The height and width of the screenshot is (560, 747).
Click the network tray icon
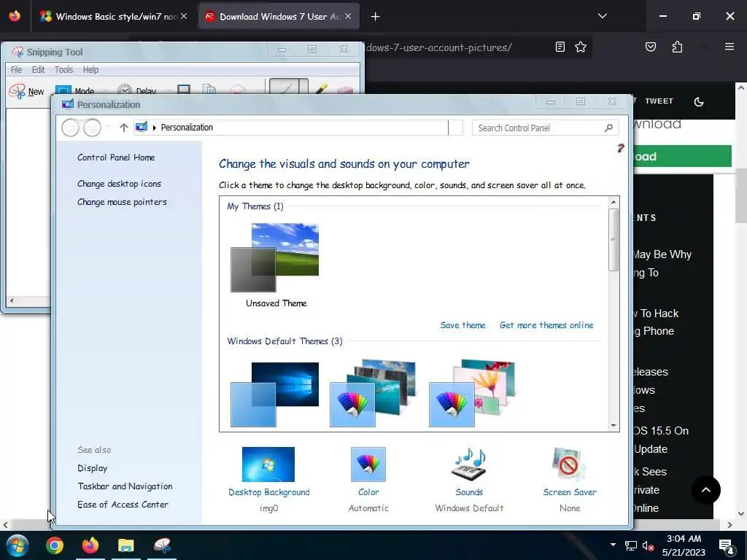click(631, 545)
